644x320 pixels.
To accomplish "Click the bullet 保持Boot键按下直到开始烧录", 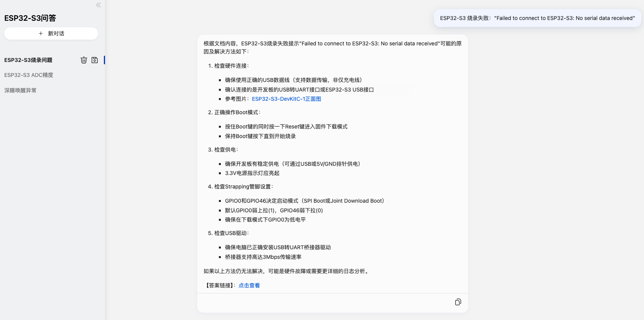I will point(260,136).
